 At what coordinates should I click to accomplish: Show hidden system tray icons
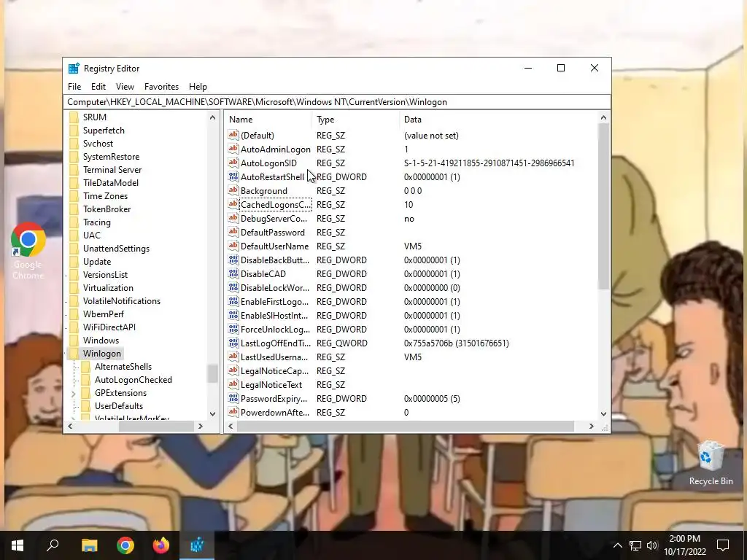(617, 545)
